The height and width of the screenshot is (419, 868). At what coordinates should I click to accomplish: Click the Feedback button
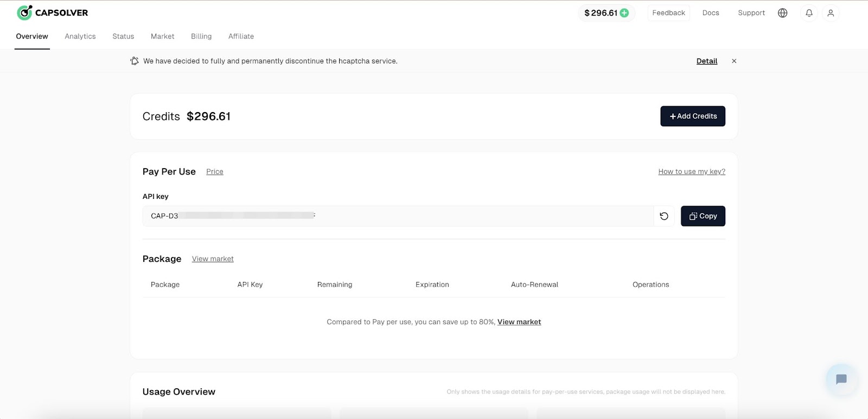[x=668, y=13]
